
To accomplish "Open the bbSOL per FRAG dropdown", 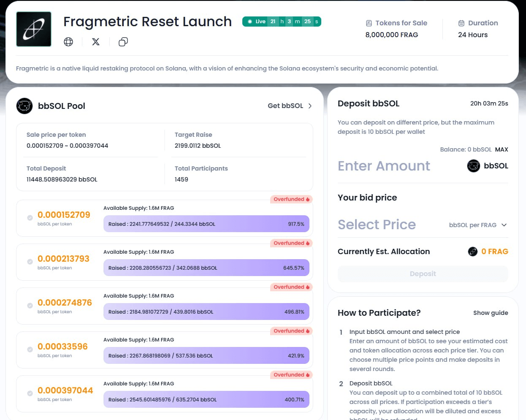I will click(x=478, y=225).
